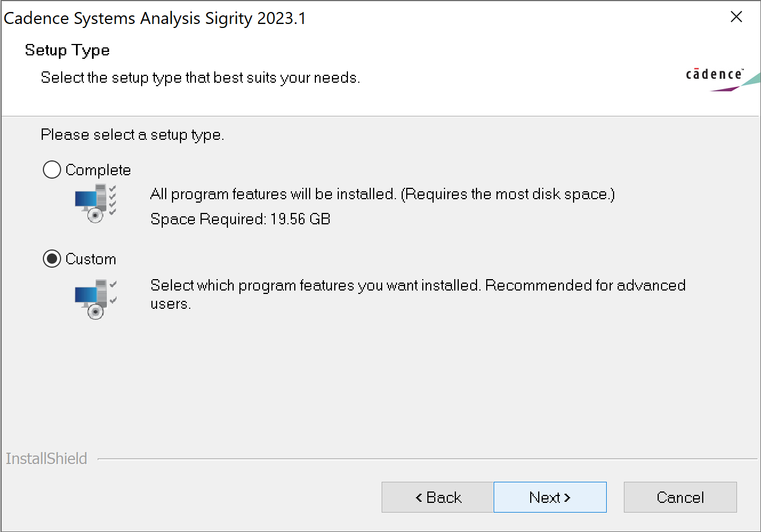Click the Space Required 19.56 GB text

(x=240, y=219)
